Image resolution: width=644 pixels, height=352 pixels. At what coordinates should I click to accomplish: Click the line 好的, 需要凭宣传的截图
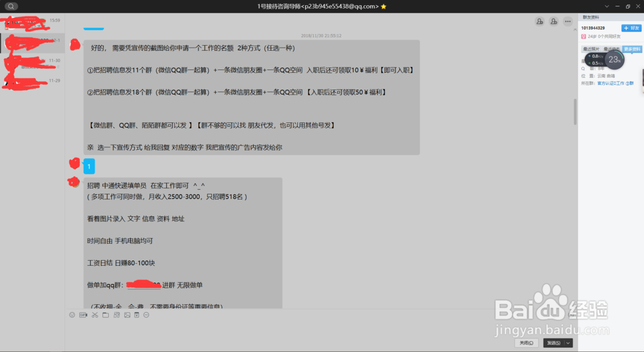point(193,48)
